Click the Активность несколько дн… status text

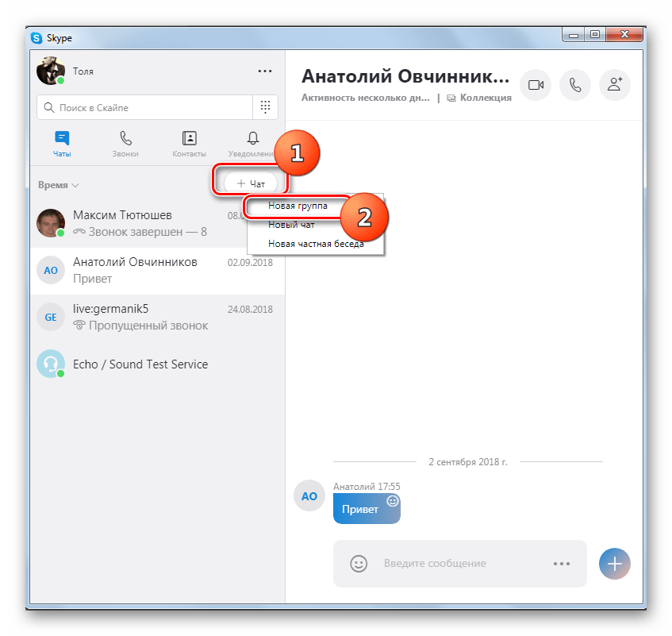click(365, 98)
